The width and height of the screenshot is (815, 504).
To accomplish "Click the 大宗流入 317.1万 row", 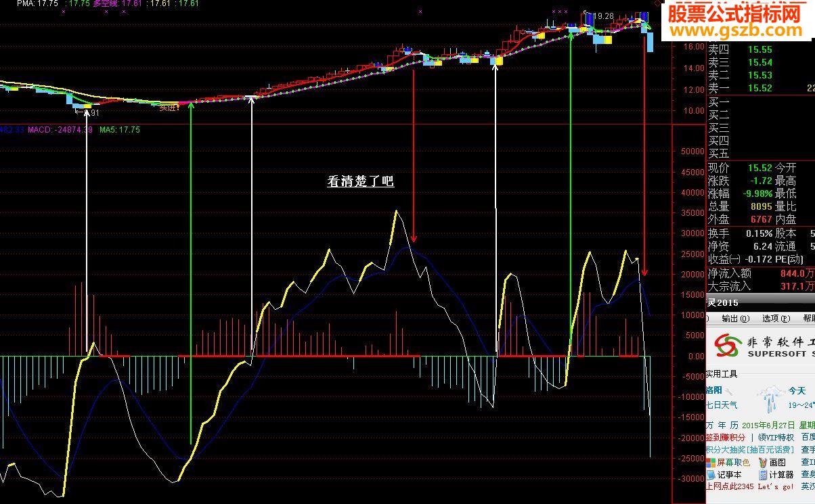I will point(761,286).
